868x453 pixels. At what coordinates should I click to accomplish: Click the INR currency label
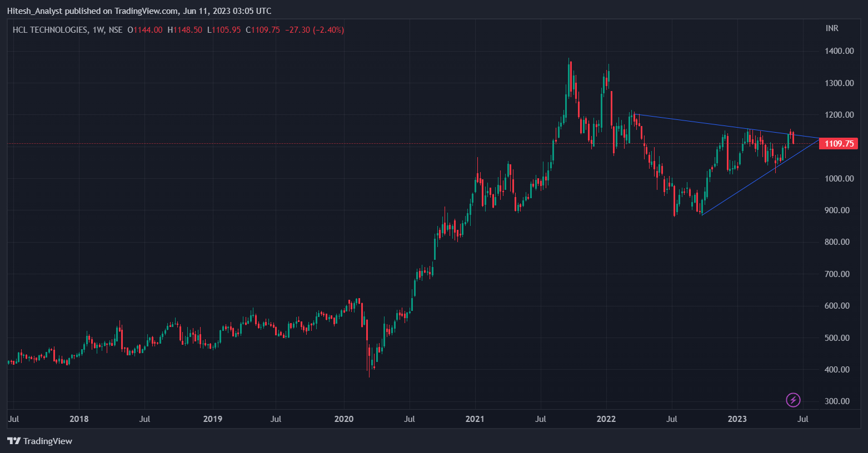click(832, 28)
